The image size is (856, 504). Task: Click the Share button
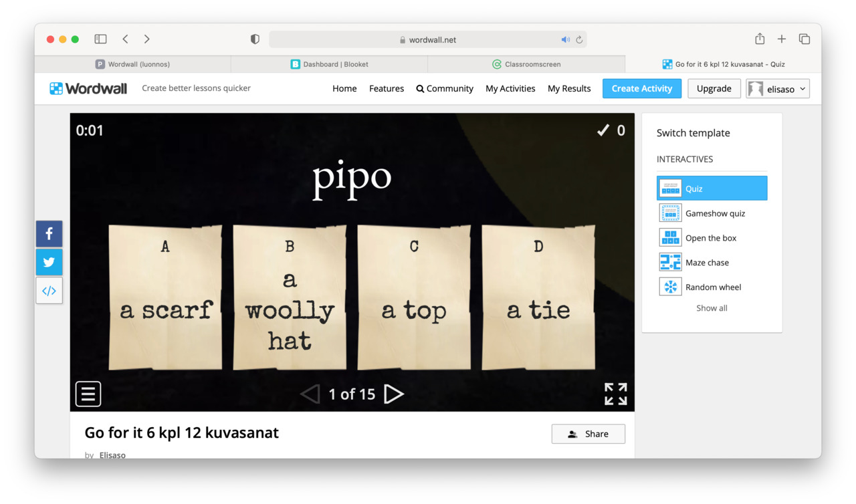(588, 434)
